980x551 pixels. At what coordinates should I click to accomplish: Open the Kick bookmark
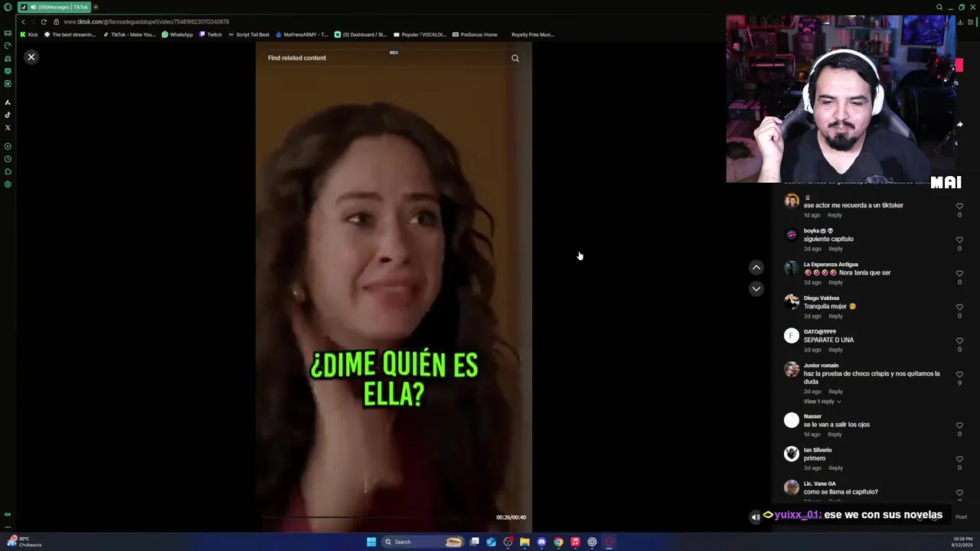[29, 34]
